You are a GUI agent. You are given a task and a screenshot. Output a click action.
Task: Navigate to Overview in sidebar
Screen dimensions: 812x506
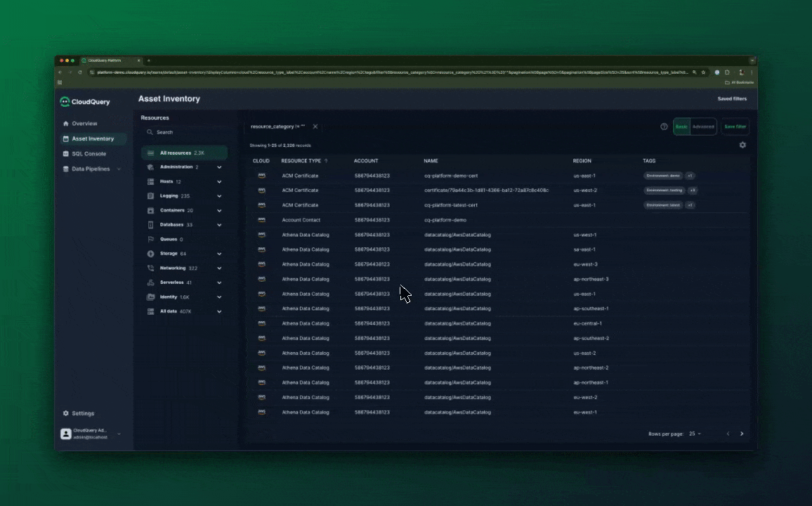(x=84, y=124)
